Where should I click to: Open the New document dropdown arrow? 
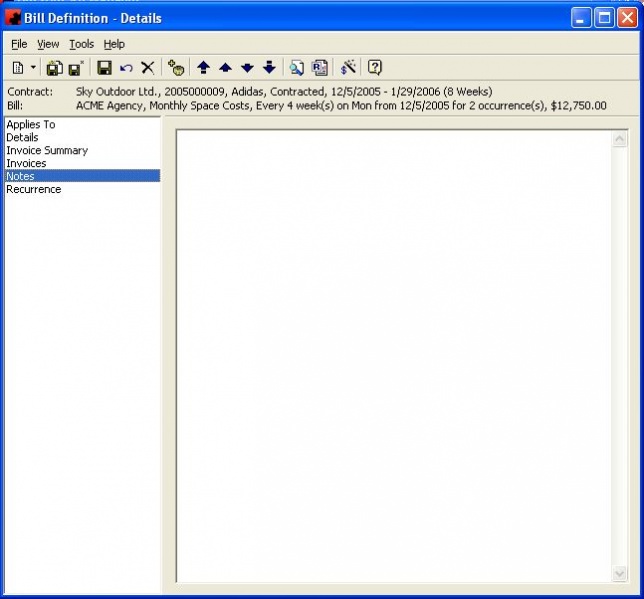click(33, 67)
